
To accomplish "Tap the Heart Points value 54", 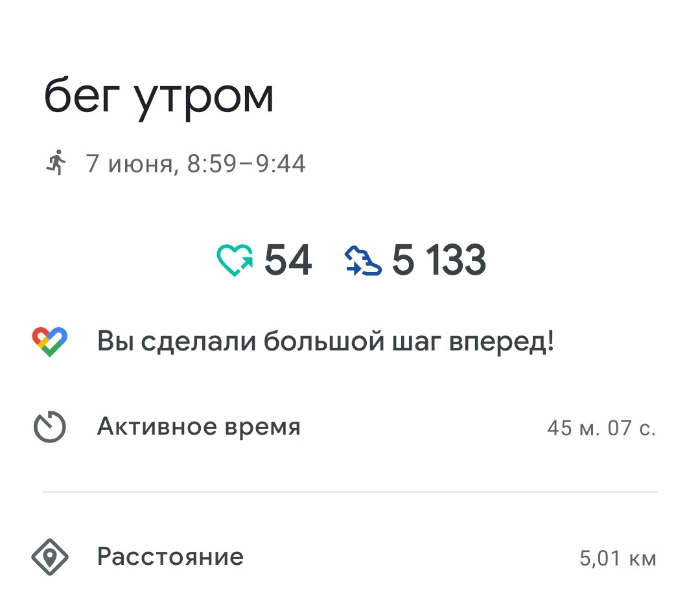I will pyautogui.click(x=288, y=260).
